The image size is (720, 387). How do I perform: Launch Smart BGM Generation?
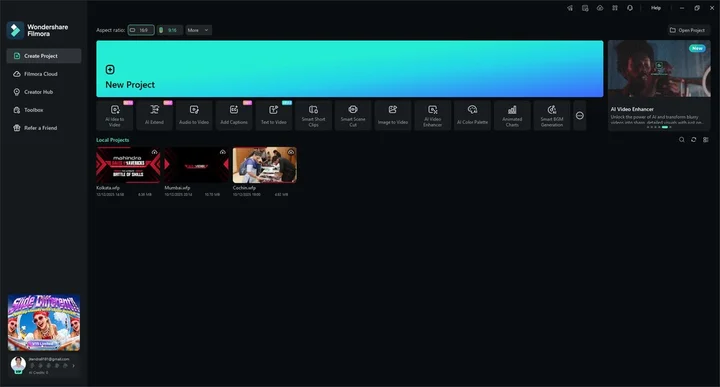pyautogui.click(x=552, y=115)
